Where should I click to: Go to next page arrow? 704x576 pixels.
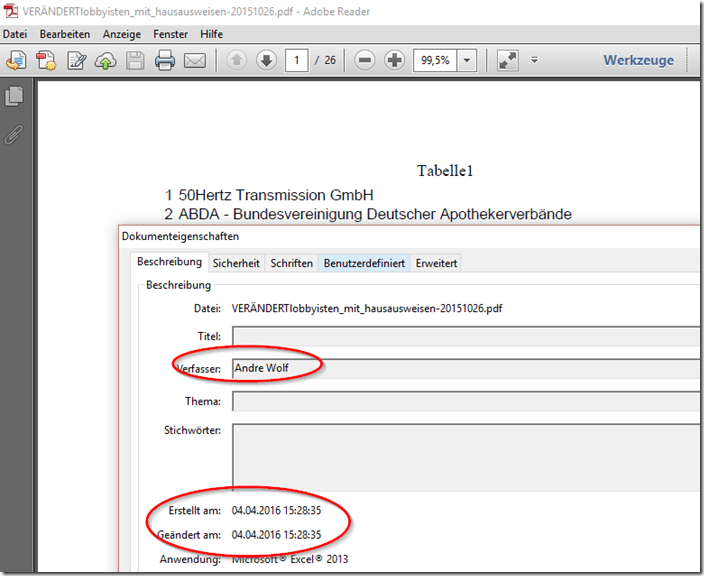click(267, 60)
